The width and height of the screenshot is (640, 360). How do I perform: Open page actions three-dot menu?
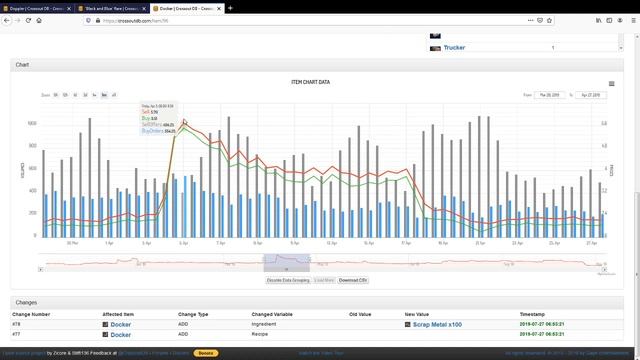click(530, 20)
